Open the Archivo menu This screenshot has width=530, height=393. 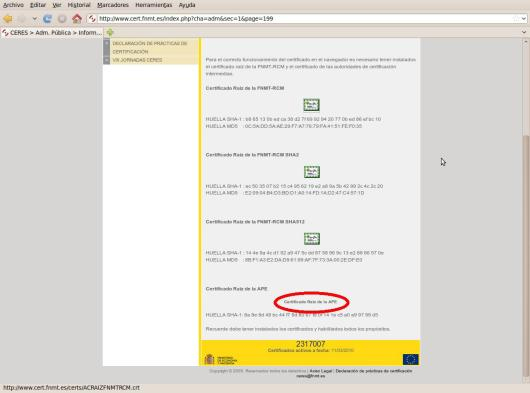click(14, 5)
